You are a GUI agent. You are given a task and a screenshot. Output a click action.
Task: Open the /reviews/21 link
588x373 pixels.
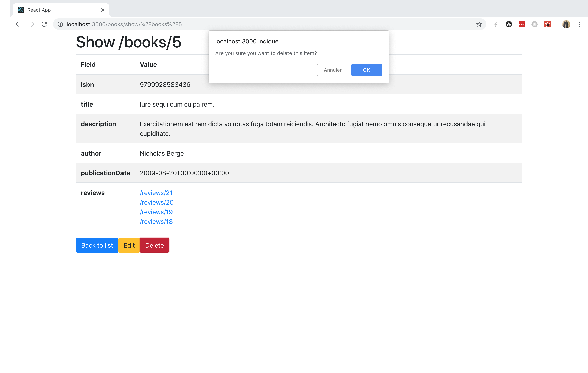156,193
